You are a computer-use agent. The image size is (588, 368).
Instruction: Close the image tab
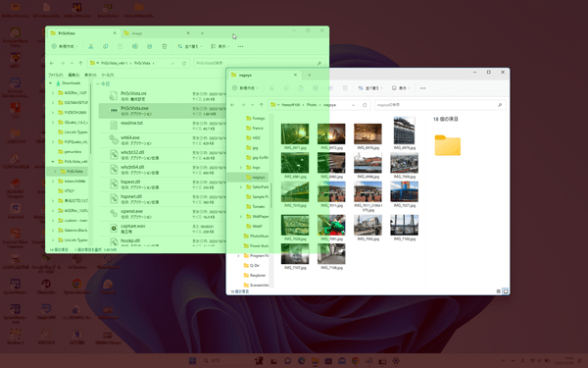click(188, 33)
